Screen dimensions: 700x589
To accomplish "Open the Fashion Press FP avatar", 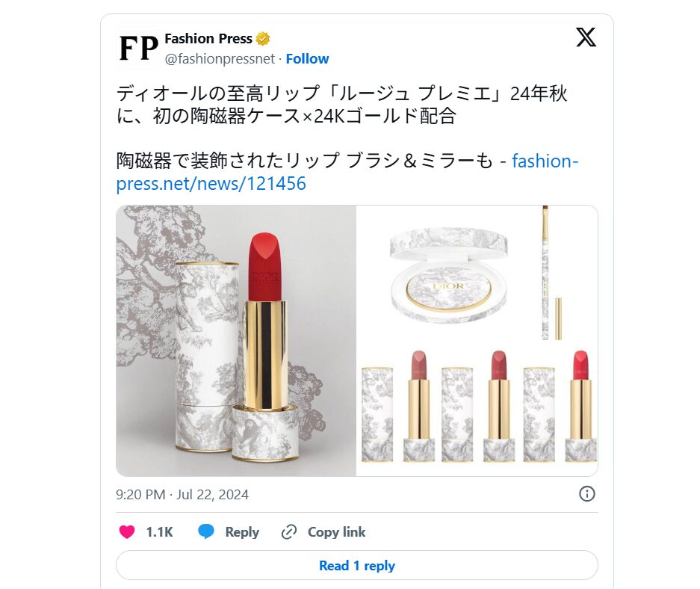I will click(x=138, y=48).
